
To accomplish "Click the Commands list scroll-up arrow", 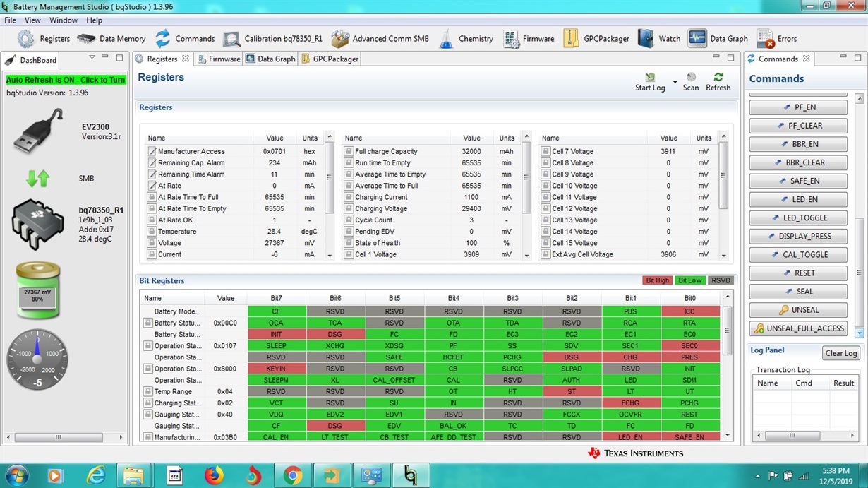I will coord(859,99).
